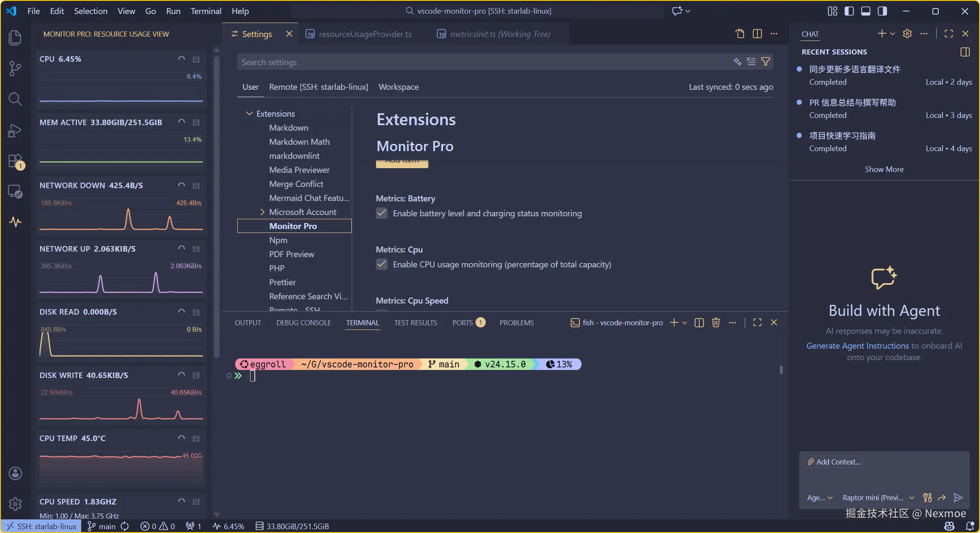The image size is (980, 533).
Task: Open the Selection menu
Action: [x=91, y=11]
